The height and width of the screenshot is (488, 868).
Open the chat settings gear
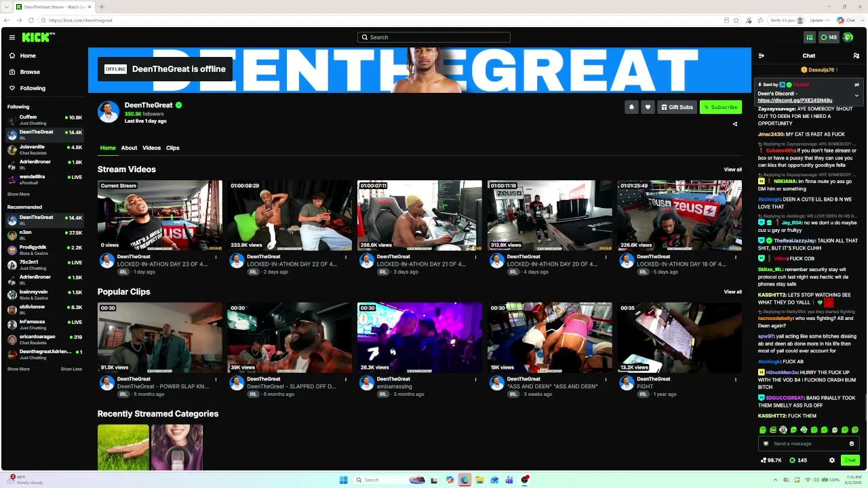832,460
